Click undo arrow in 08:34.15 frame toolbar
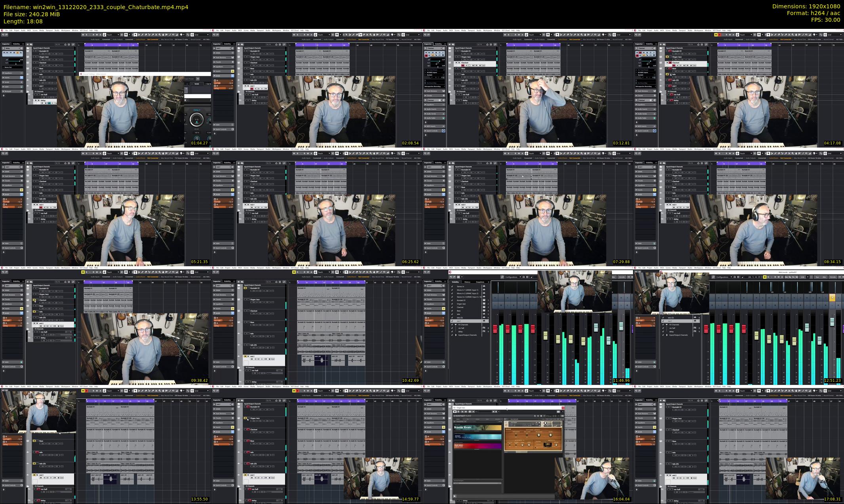 tap(637, 153)
